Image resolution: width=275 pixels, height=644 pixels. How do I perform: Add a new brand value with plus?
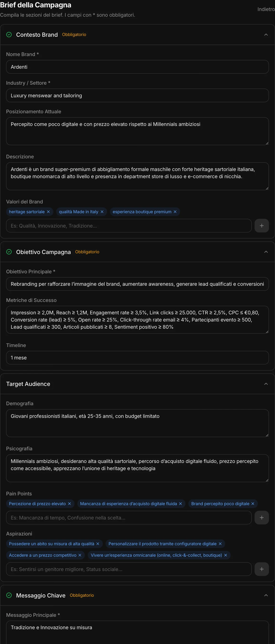(261, 226)
